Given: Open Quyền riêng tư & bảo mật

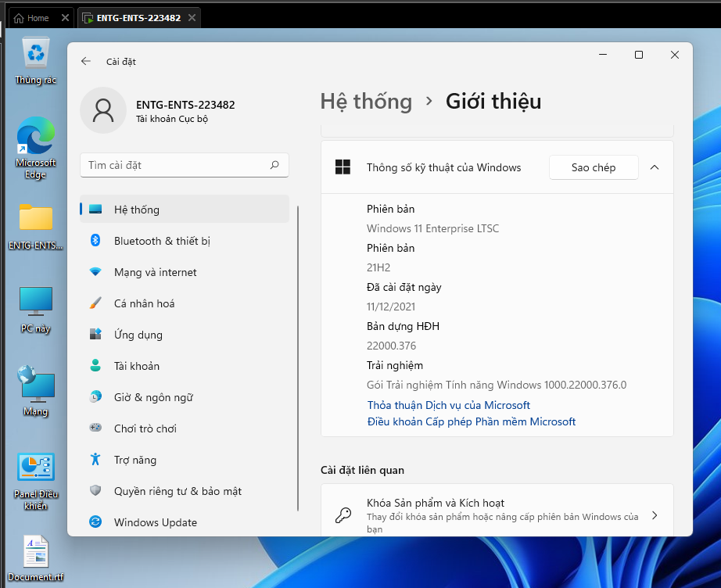Looking at the screenshot, I should (x=185, y=490).
